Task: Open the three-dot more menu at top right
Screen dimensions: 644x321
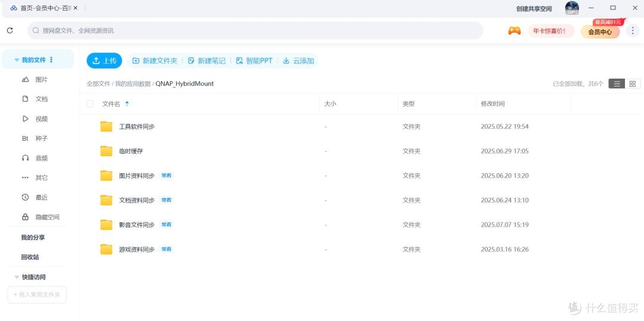Action: tap(633, 31)
